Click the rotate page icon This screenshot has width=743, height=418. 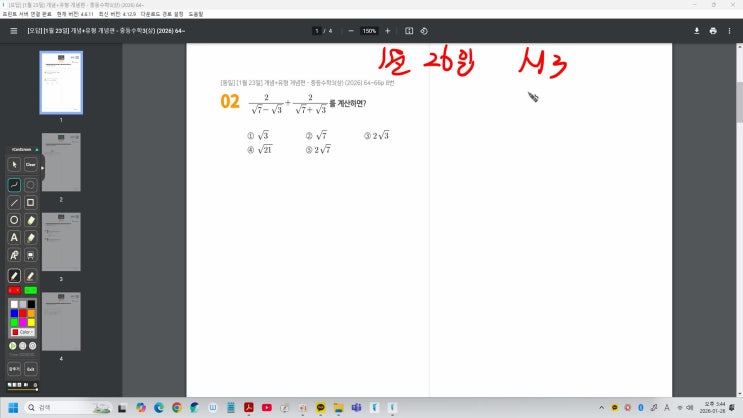425,31
